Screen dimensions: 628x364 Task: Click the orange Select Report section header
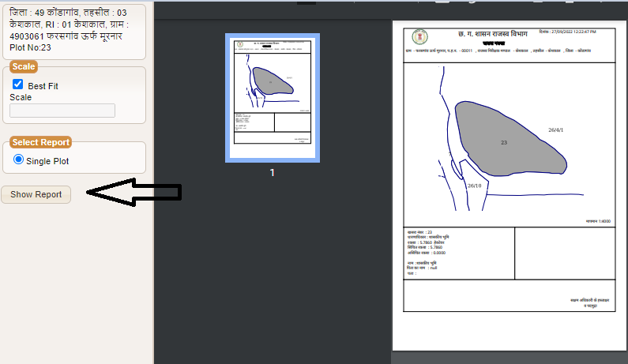click(40, 142)
